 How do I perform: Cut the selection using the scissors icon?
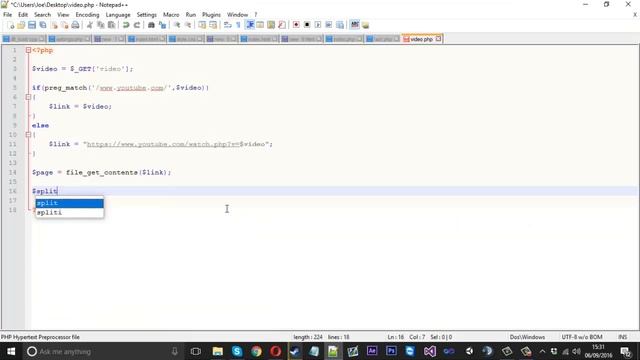pyautogui.click(x=90, y=25)
